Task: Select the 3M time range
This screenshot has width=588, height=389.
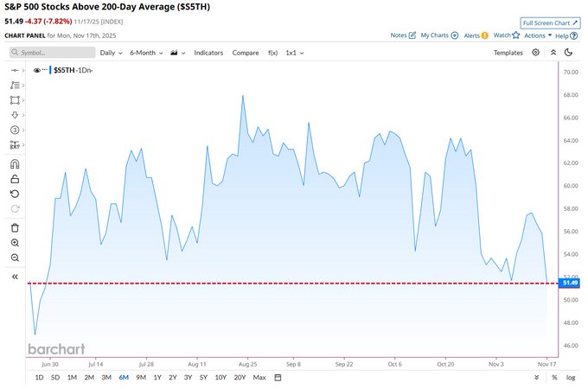Action: (x=106, y=378)
